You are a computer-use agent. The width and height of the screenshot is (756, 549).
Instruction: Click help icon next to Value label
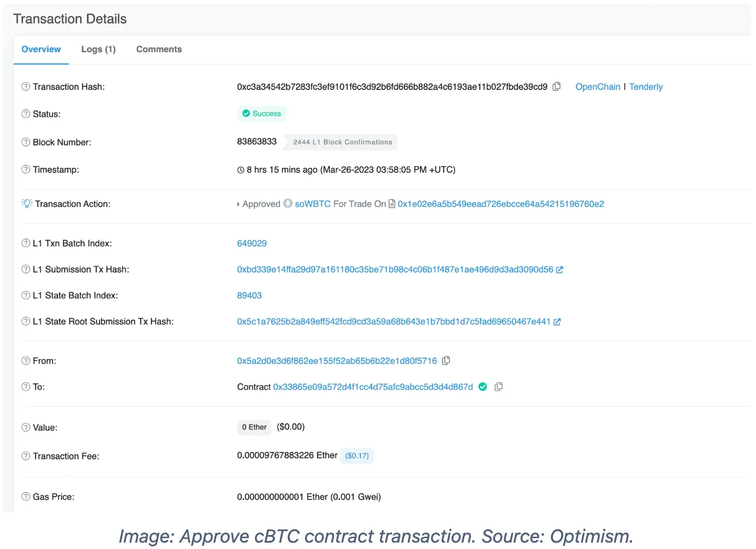[x=25, y=427]
